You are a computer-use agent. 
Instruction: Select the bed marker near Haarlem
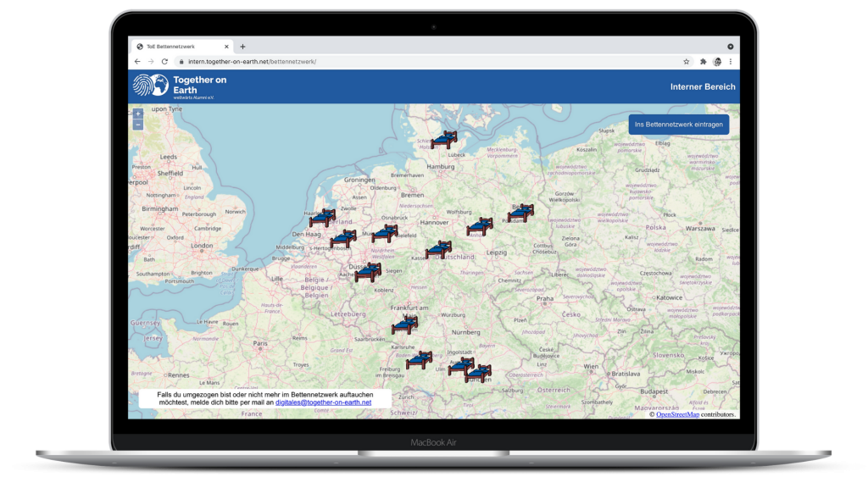click(322, 219)
